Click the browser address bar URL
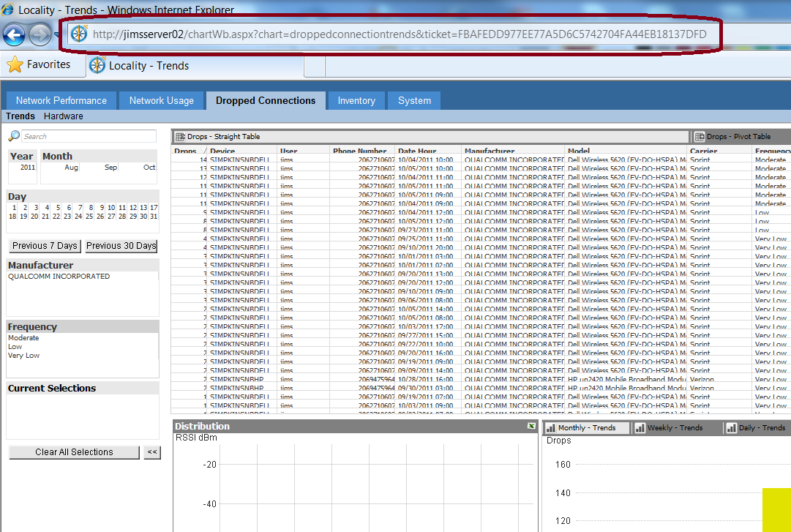 click(x=400, y=34)
